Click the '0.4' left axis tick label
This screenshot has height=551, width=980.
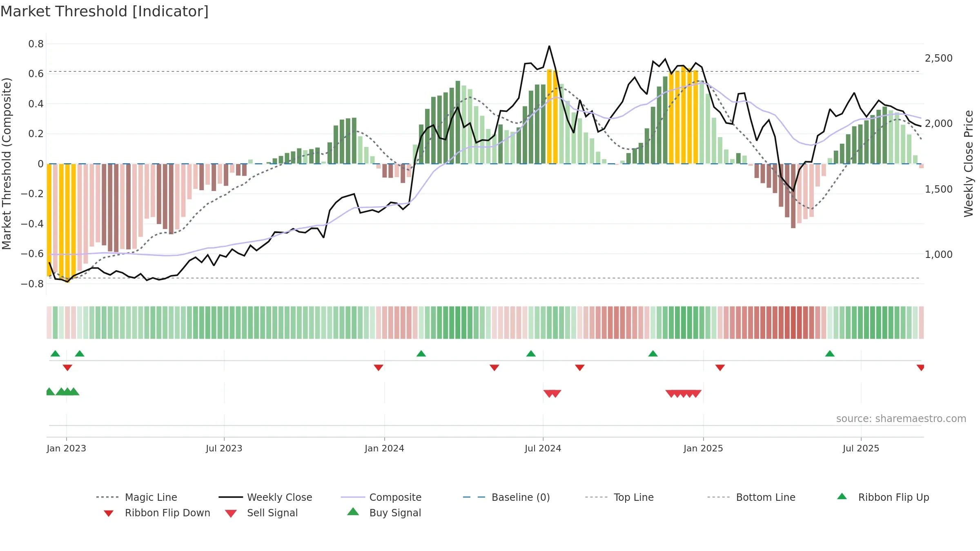click(36, 104)
